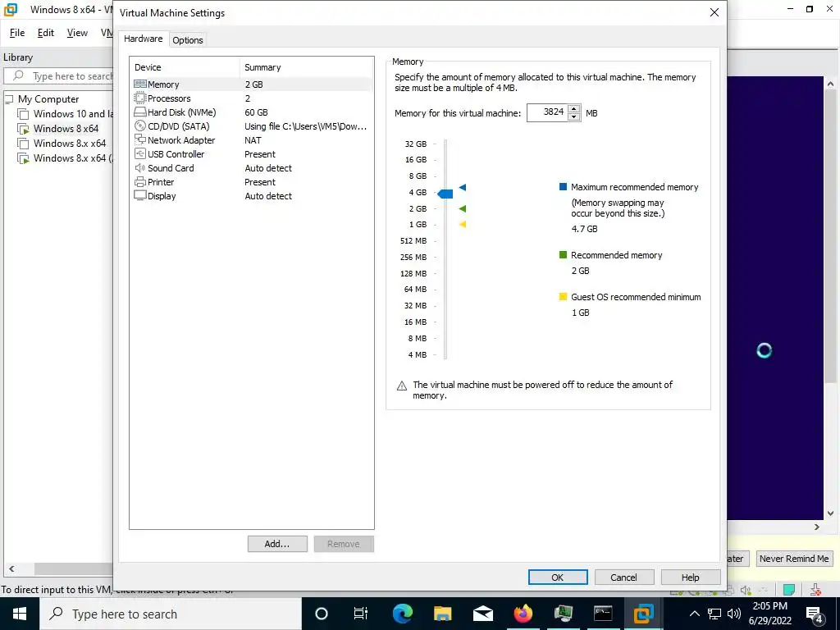Click the Summary column header

pyautogui.click(x=307, y=67)
